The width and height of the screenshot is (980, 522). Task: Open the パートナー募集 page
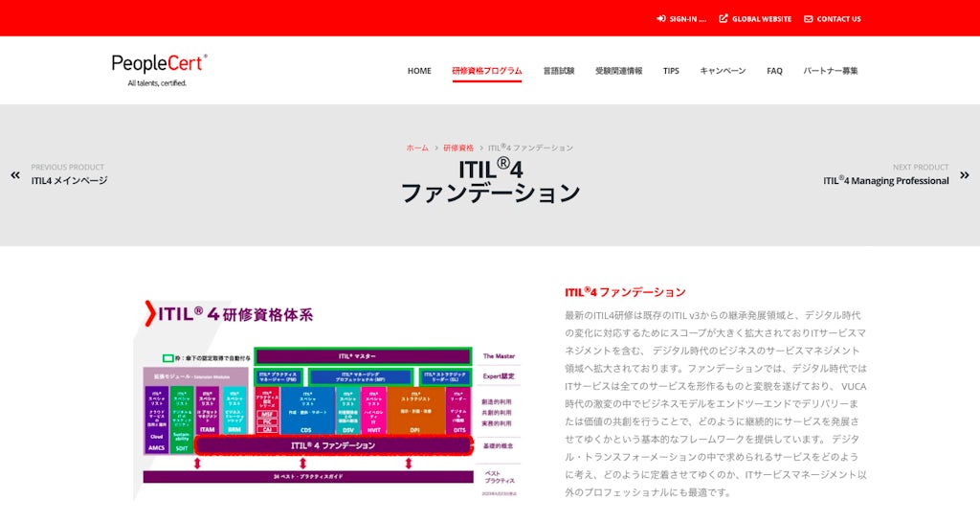tap(830, 71)
